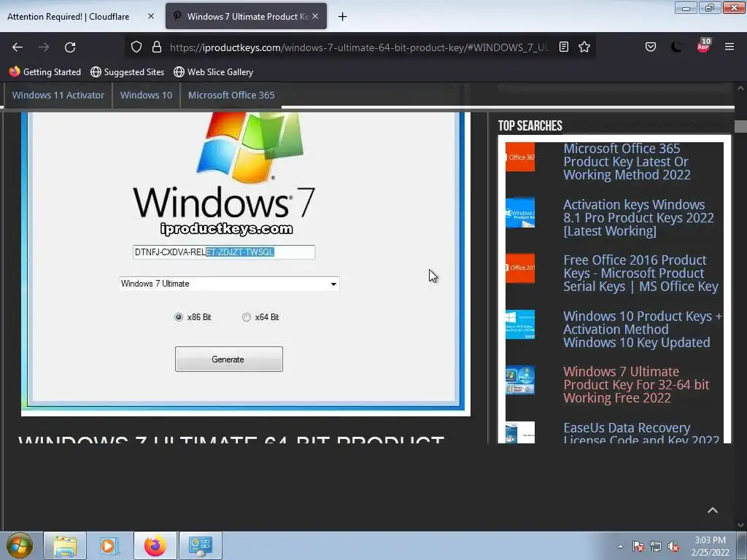This screenshot has height=560, width=747.
Task: Show site security padlock info
Action: (156, 47)
